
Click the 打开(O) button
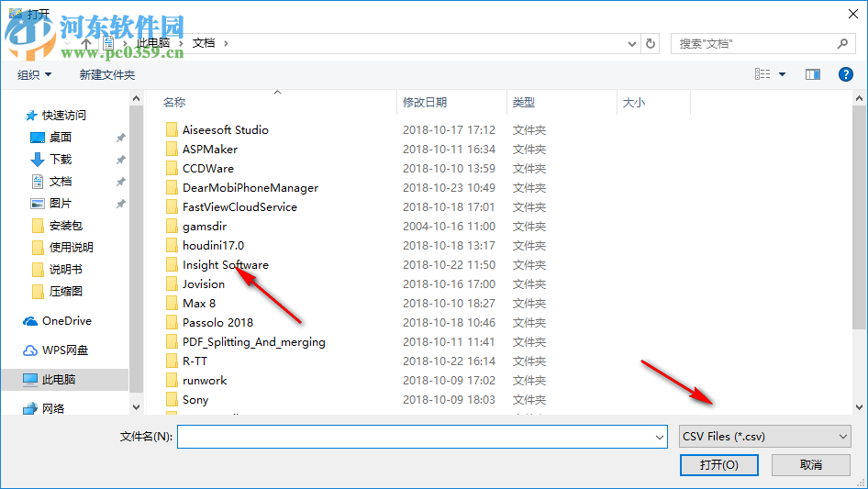(x=719, y=464)
